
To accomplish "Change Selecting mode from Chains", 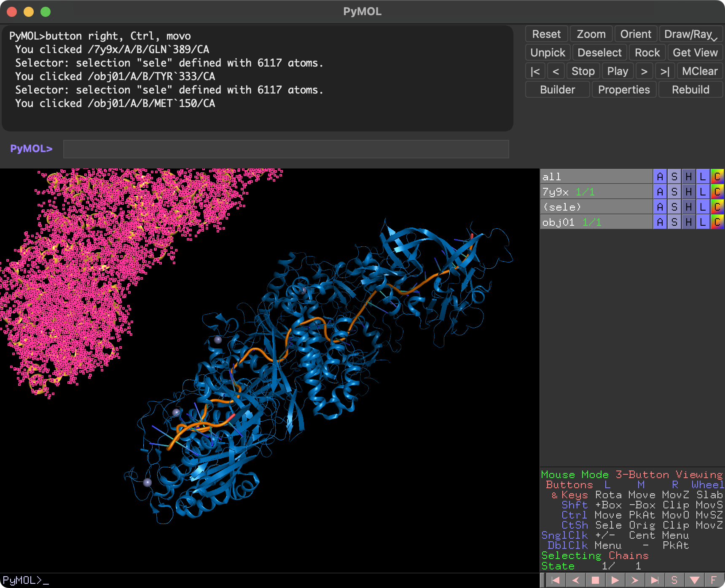I will [x=628, y=556].
